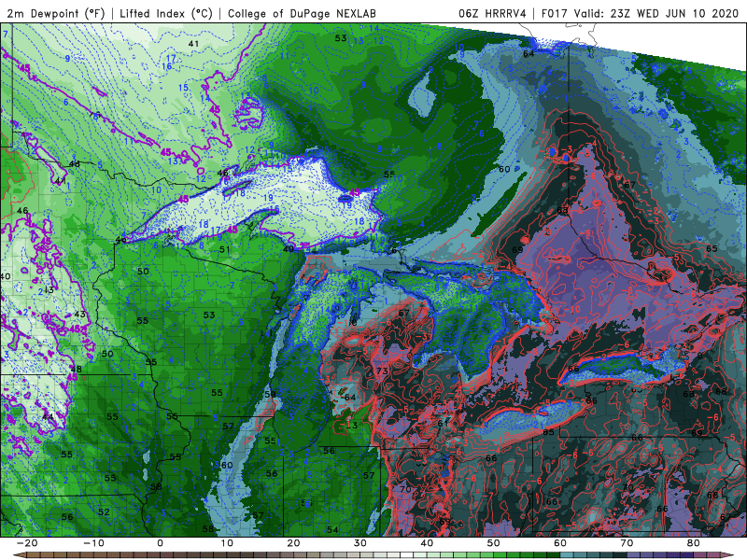Screen dimensions: 747x560
Task: Click the 30 label on the color scale
Action: (360, 543)
